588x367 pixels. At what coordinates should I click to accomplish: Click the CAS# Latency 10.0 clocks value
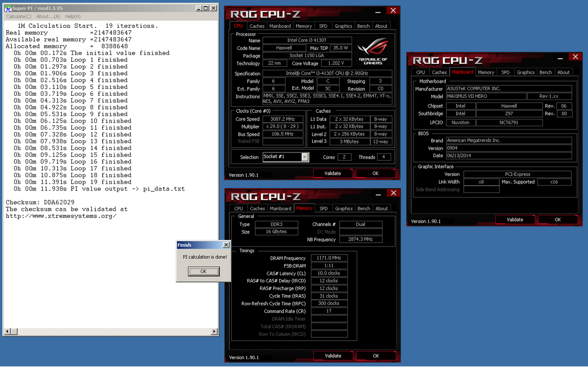click(x=329, y=273)
